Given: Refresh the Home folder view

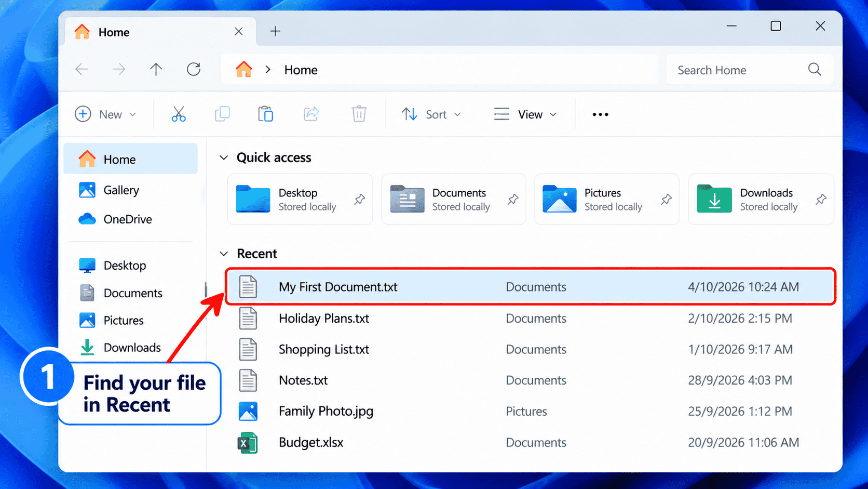Looking at the screenshot, I should [194, 69].
